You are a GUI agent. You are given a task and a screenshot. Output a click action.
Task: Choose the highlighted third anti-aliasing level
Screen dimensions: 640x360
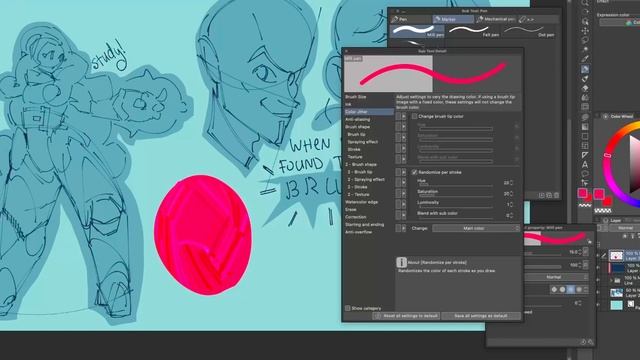tap(571, 289)
